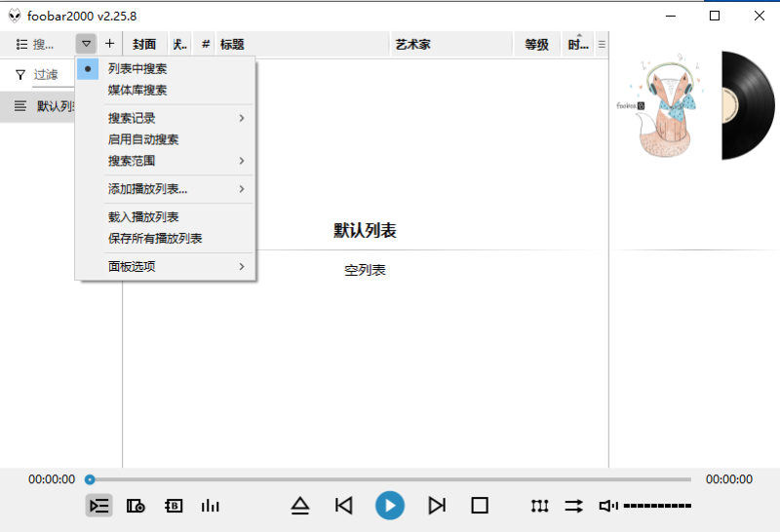The width and height of the screenshot is (780, 532).
Task: Select 保存所有播放列表 menu entry
Action: pos(166,238)
